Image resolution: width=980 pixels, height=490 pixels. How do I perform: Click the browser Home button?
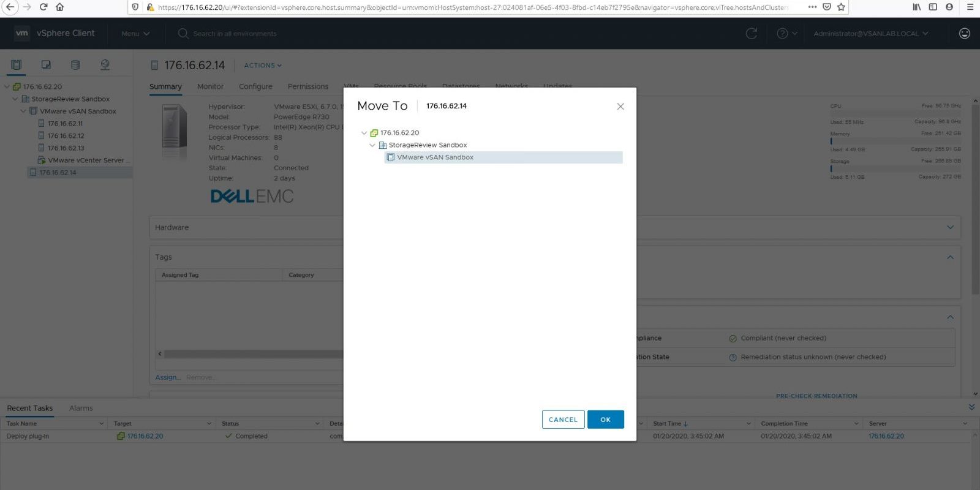click(x=59, y=7)
